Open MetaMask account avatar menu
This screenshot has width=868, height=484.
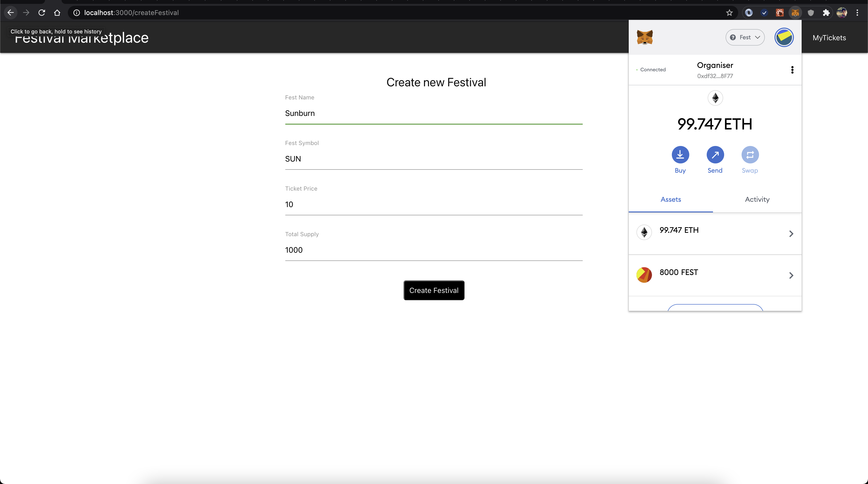tap(784, 37)
